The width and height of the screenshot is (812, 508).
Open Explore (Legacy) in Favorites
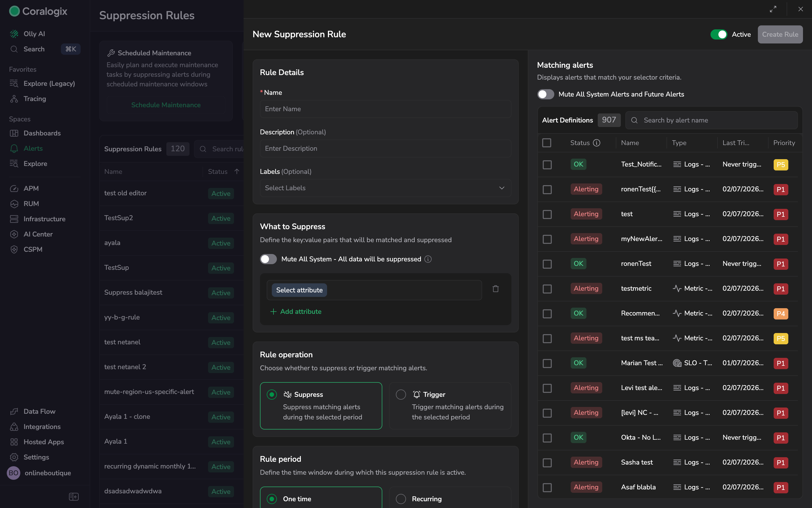pos(49,83)
